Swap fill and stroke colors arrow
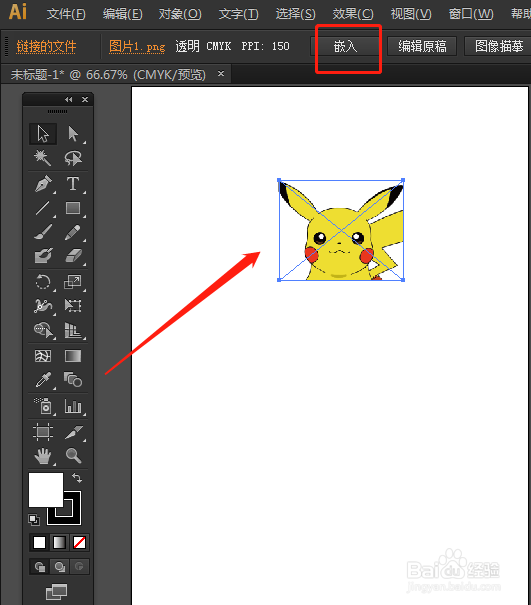This screenshot has height=605, width=531. 77,478
